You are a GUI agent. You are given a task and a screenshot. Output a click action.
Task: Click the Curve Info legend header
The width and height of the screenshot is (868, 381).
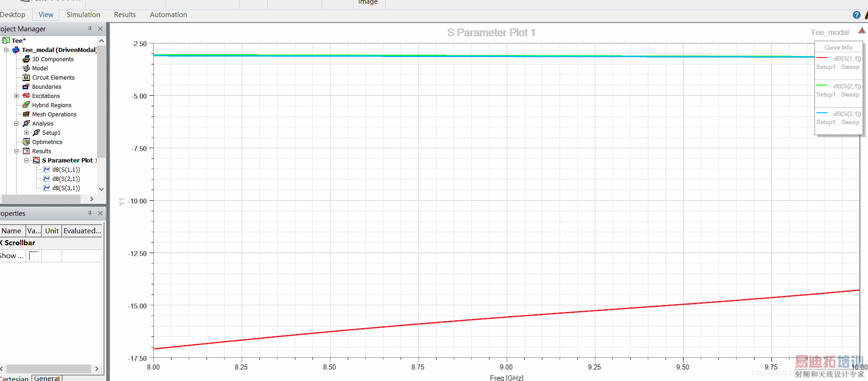(838, 47)
